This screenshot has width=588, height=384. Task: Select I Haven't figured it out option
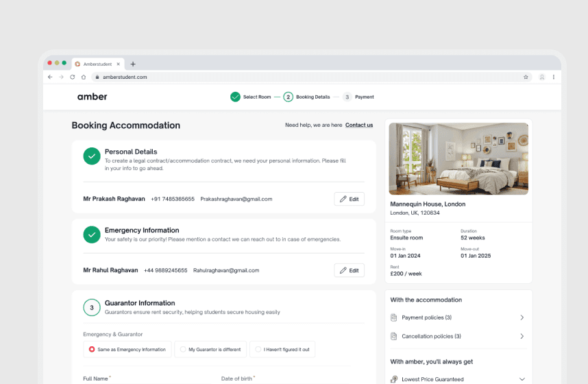pos(282,350)
